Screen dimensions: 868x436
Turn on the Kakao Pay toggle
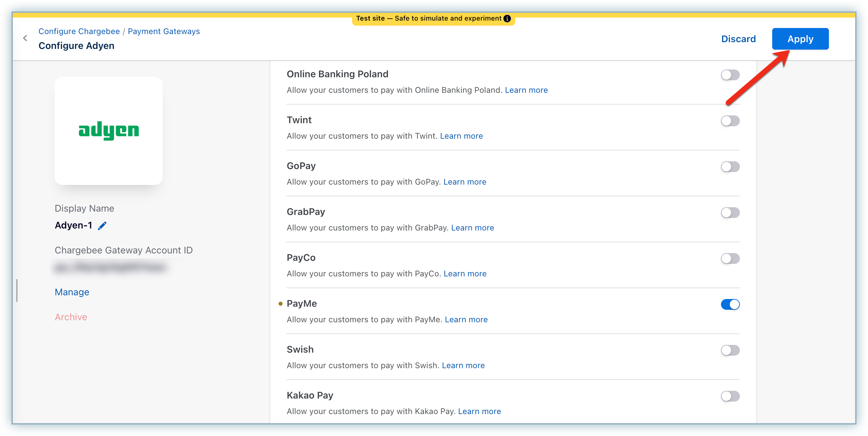click(x=730, y=396)
